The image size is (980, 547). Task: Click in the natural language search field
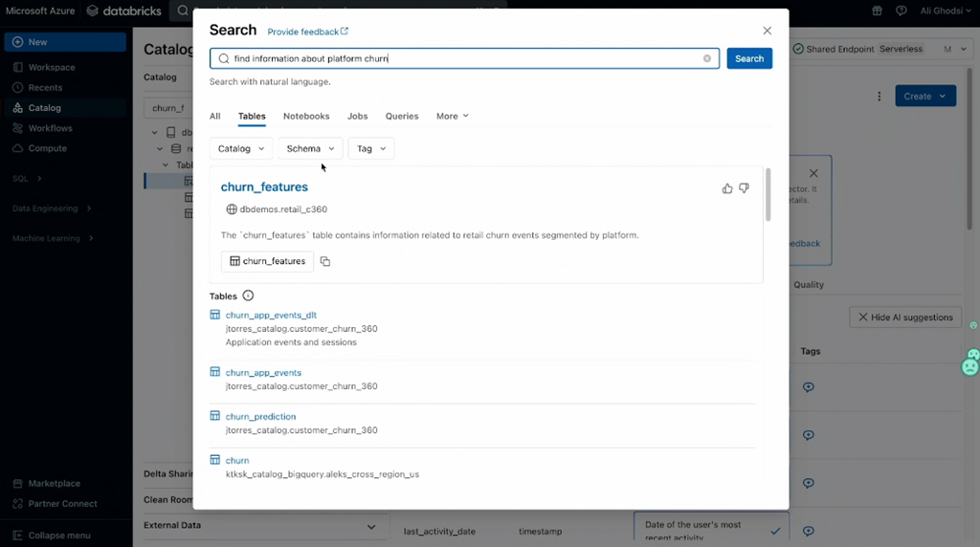pyautogui.click(x=464, y=58)
